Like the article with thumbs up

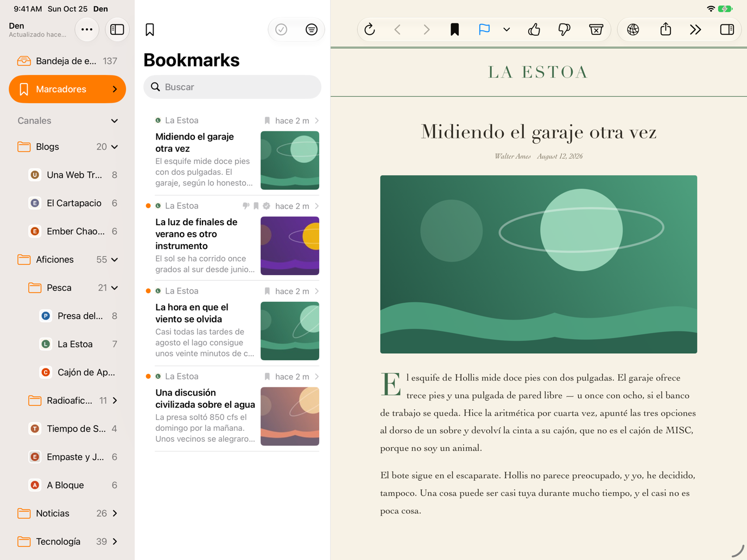(x=534, y=29)
